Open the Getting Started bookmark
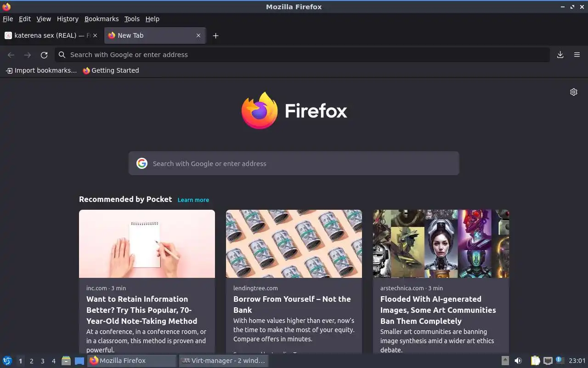The image size is (588, 368). [111, 70]
